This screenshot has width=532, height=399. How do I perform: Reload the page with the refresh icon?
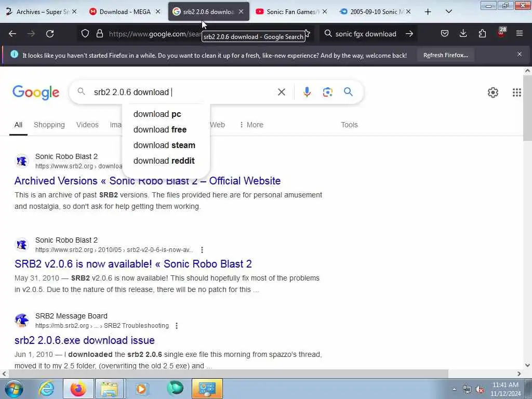[50, 34]
